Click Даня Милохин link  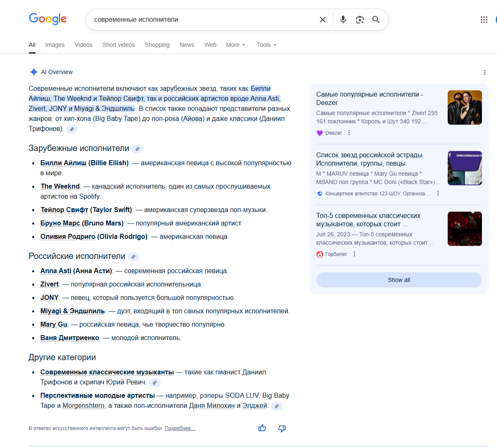pos(212,405)
